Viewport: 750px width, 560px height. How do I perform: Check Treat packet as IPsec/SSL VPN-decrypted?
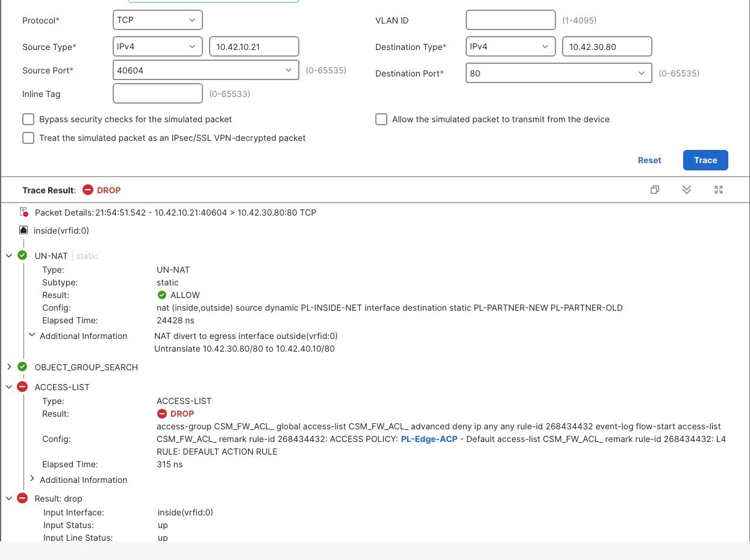(x=28, y=138)
